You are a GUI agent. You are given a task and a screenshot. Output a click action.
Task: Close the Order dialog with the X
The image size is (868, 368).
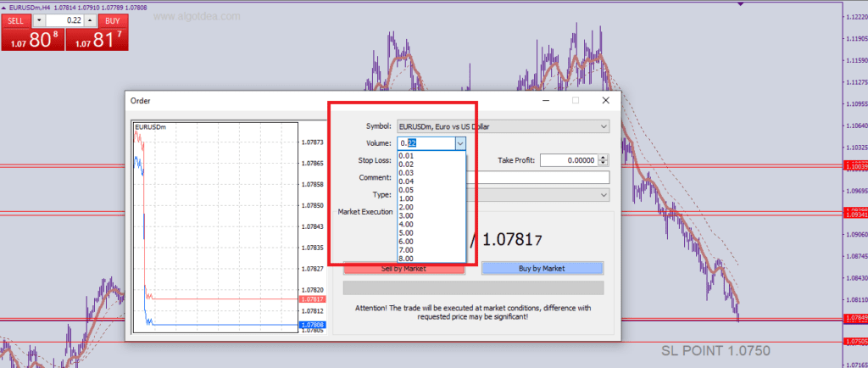coord(605,100)
